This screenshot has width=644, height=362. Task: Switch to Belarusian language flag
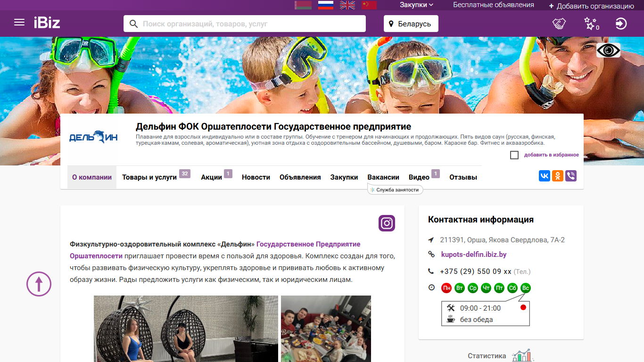coord(303,5)
